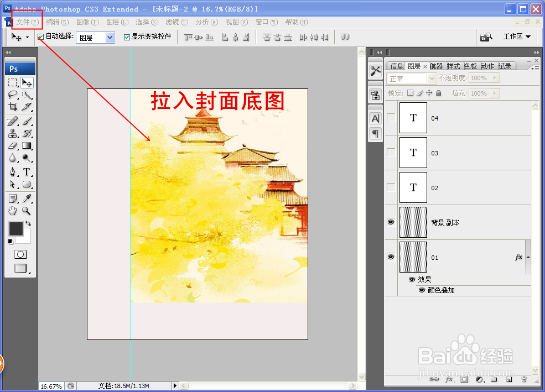Select the Crop tool

coord(13,107)
